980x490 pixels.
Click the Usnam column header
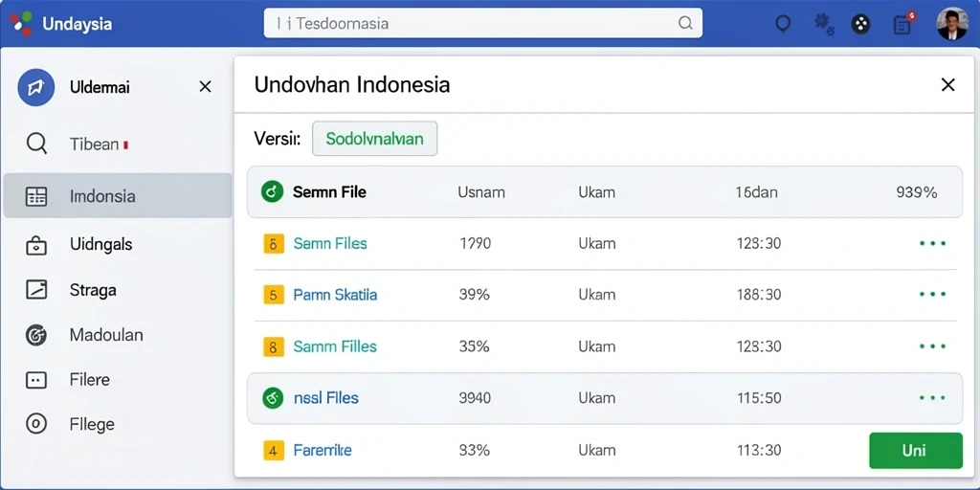pyautogui.click(x=481, y=192)
